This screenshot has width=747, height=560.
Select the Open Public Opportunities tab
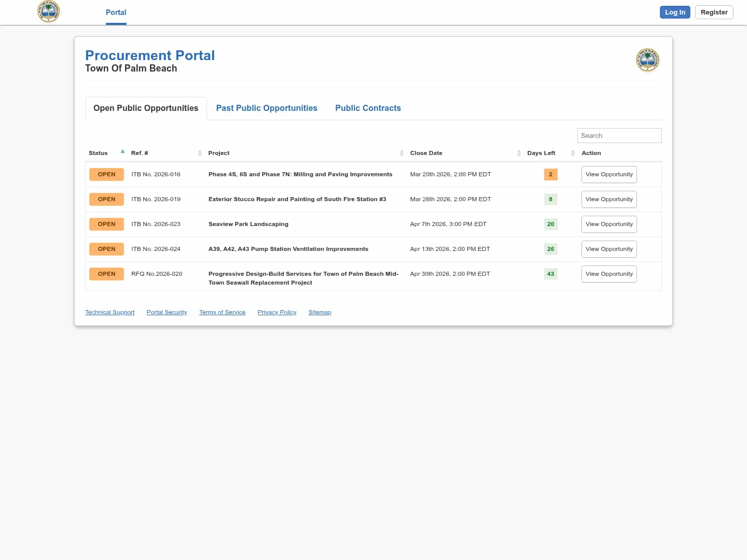click(146, 108)
